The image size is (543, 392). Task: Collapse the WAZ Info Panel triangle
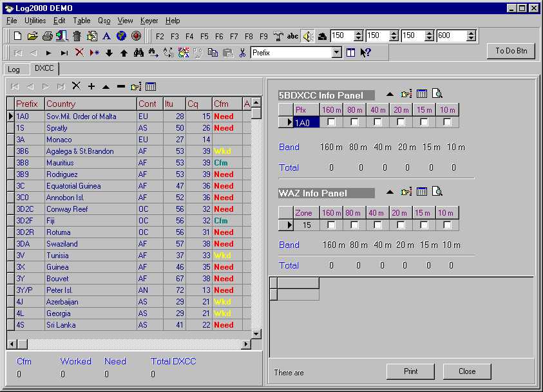(390, 192)
